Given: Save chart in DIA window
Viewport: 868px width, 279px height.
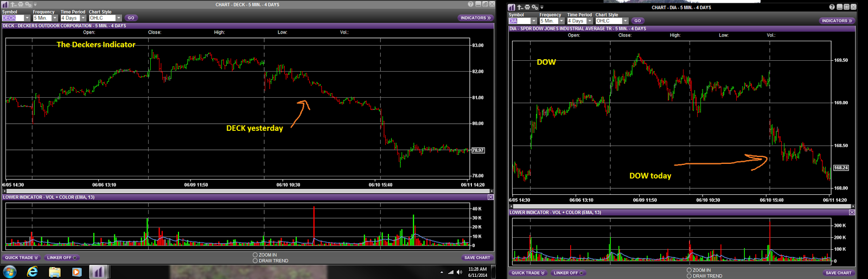Looking at the screenshot, I should click(838, 273).
